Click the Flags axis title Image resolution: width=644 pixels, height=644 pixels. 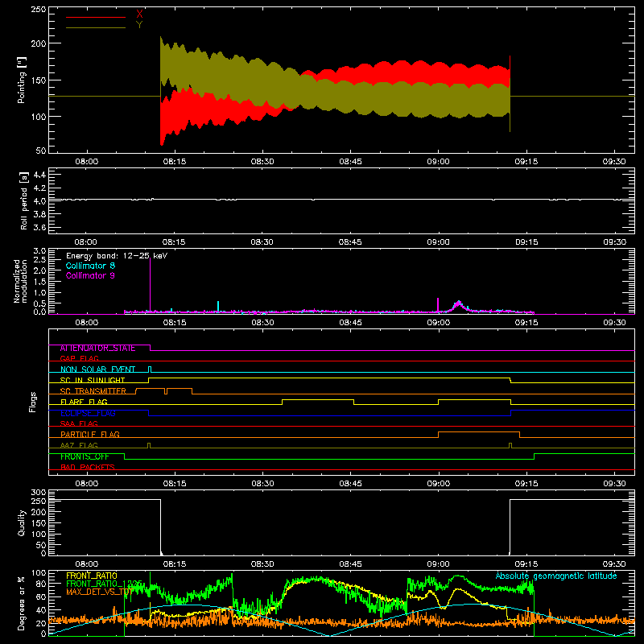click(x=32, y=402)
